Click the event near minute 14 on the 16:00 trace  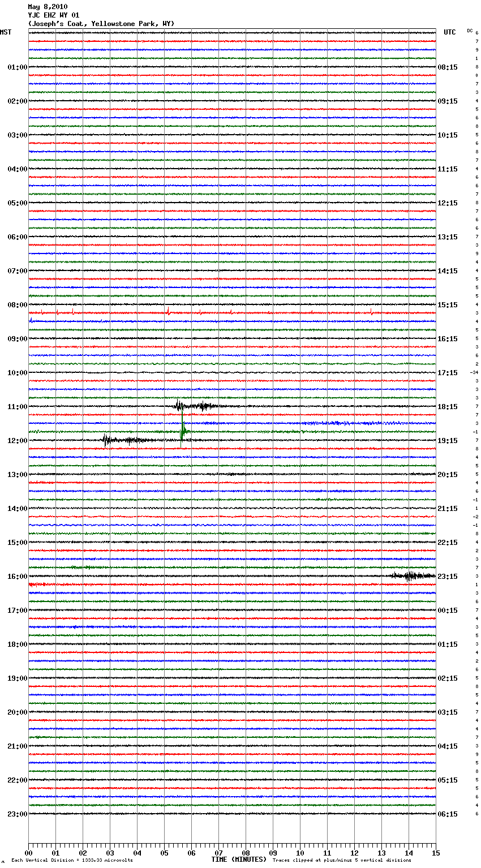413,576
